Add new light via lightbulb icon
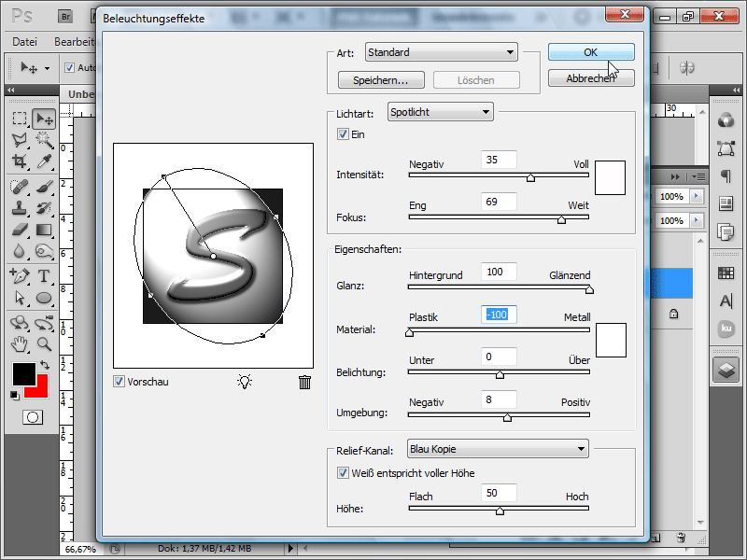Image resolution: width=747 pixels, height=560 pixels. 245,382
